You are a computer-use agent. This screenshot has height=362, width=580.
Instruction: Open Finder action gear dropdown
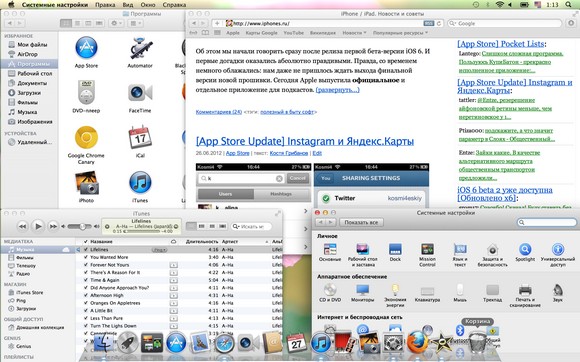117,23
